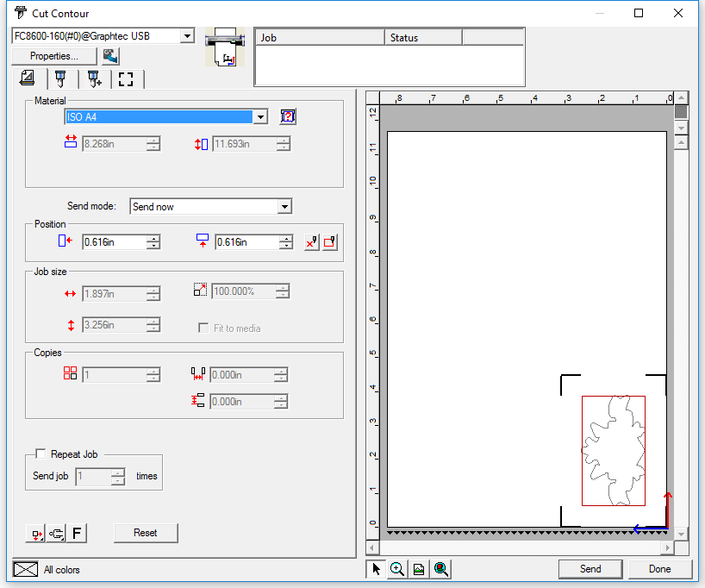
Task: Click the Done button
Action: 659,569
